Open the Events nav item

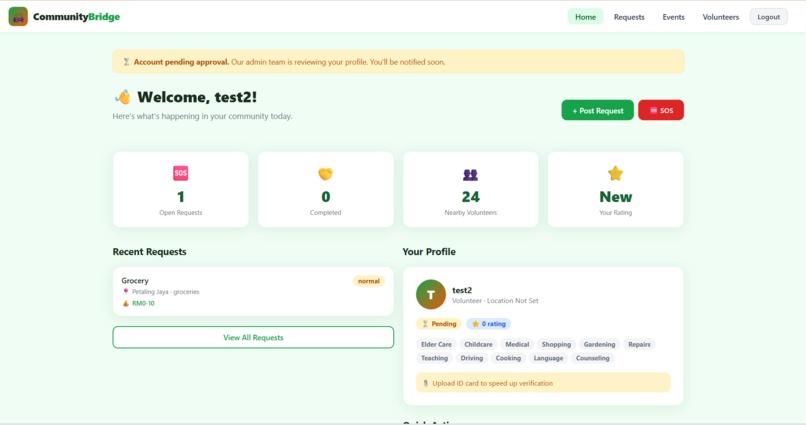click(673, 17)
